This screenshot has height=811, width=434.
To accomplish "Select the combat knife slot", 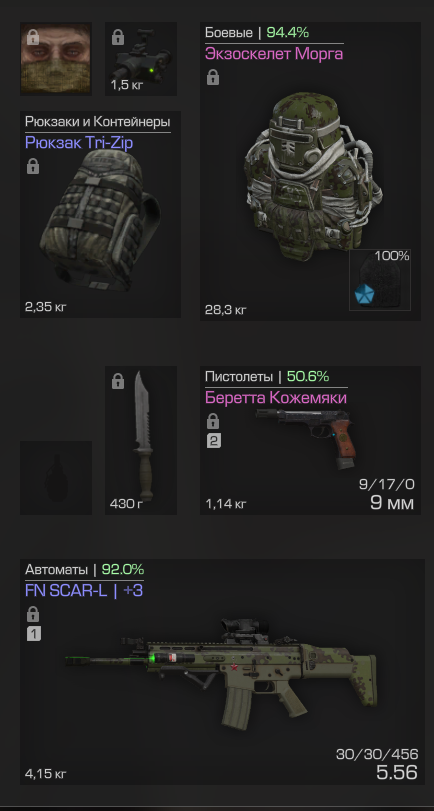I will 141,440.
